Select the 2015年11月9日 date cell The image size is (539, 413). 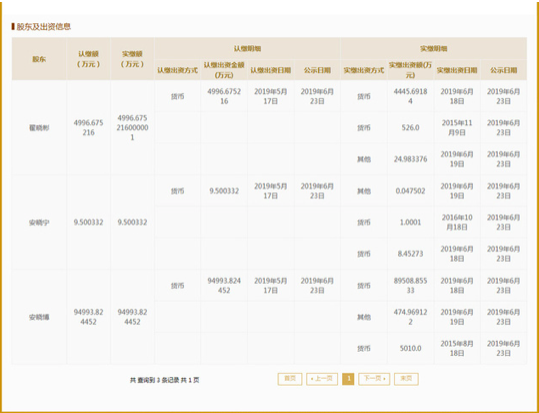pyautogui.click(x=457, y=128)
